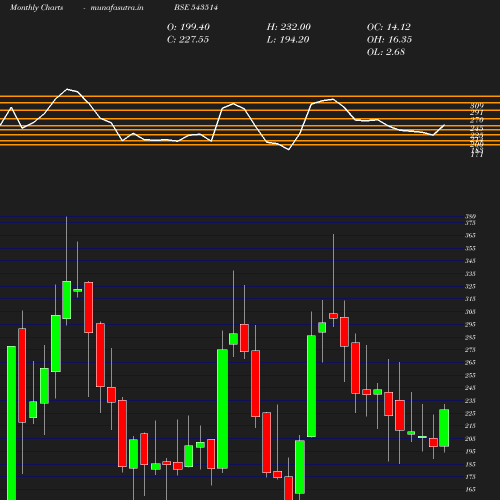Screen dimensions: 500x500
Task: Click the "Monthly Charts" title text
Action: 36,8
